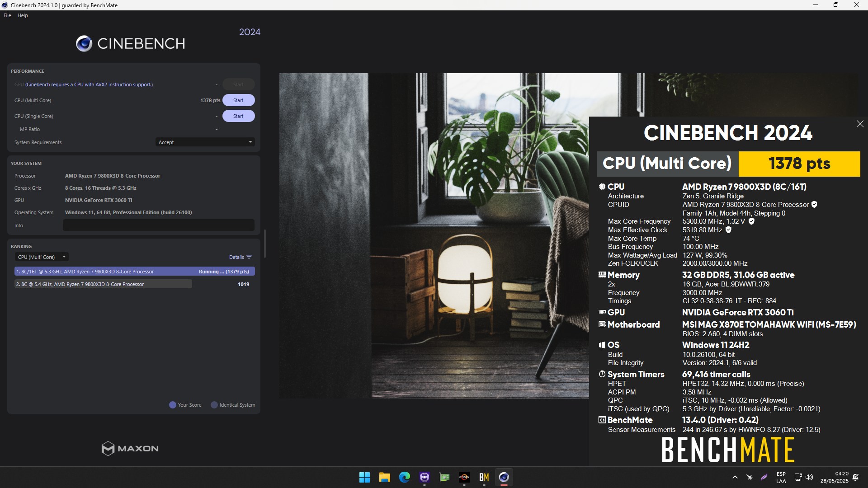This screenshot has width=868, height=488.
Task: Open the System Requirements Accept dropdown
Action: click(205, 142)
